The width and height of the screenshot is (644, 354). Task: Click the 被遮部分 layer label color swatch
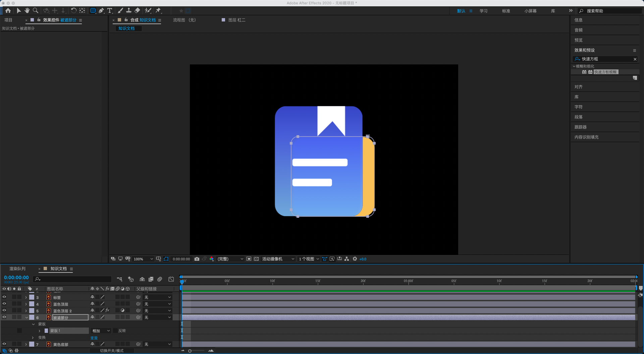[32, 317]
